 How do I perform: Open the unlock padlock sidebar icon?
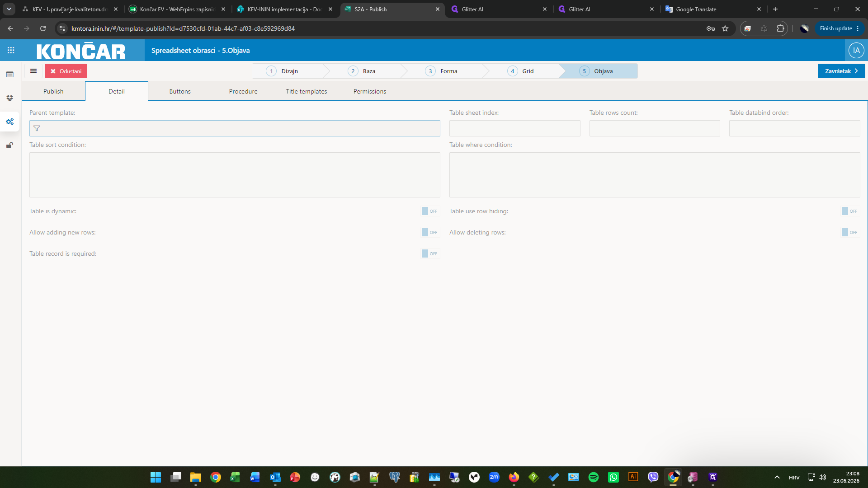pyautogui.click(x=10, y=145)
